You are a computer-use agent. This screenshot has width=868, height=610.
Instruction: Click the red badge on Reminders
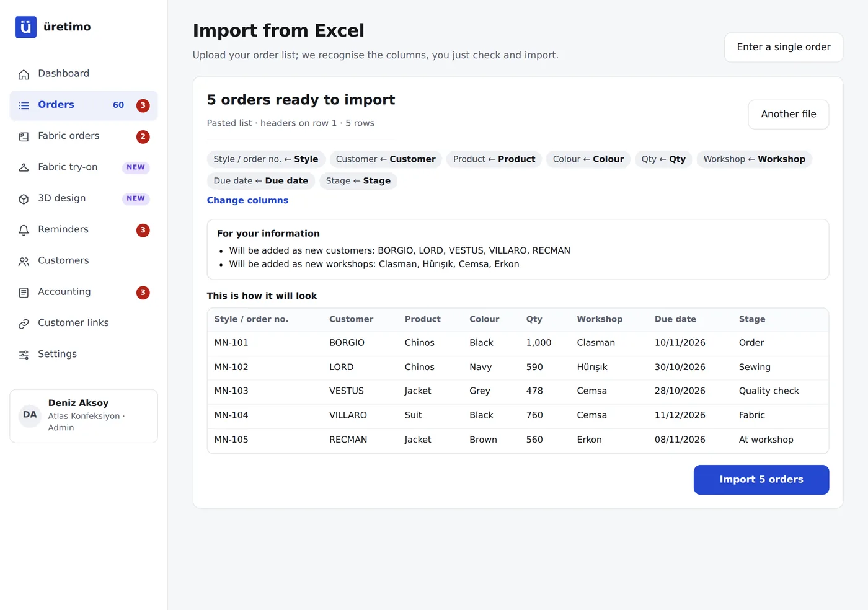(143, 230)
